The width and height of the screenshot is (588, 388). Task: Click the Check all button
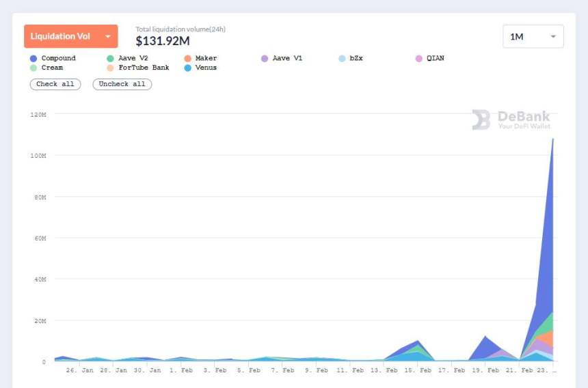click(55, 84)
